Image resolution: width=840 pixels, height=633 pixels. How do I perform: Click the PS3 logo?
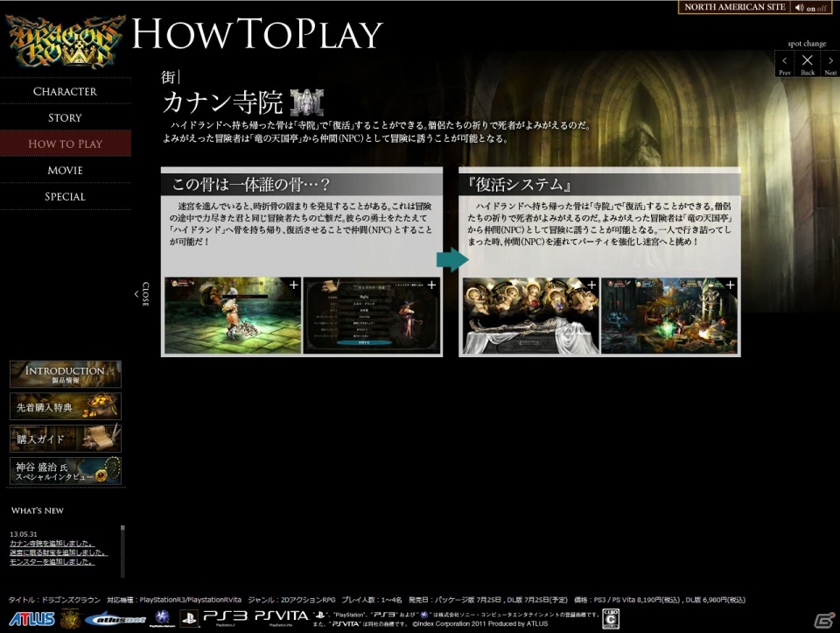(x=226, y=617)
